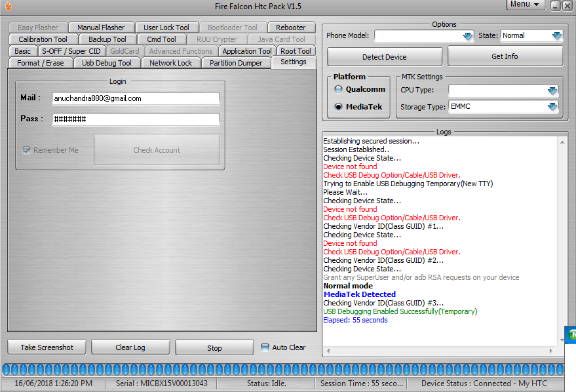Select the Settings tab
This screenshot has height=392, width=576.
(x=294, y=62)
